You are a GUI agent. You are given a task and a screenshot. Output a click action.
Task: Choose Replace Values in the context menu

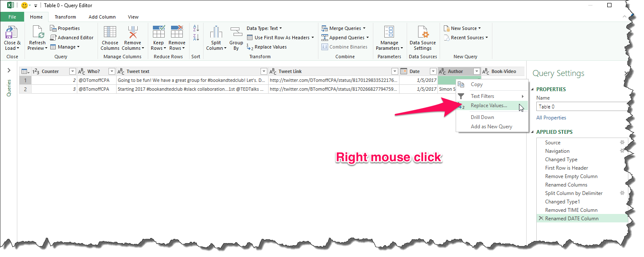point(489,106)
